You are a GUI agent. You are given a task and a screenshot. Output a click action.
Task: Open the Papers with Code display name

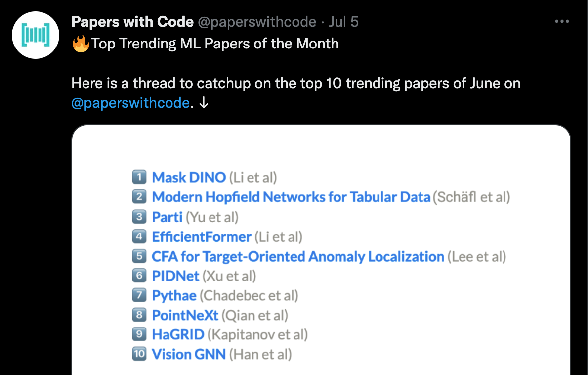(132, 22)
